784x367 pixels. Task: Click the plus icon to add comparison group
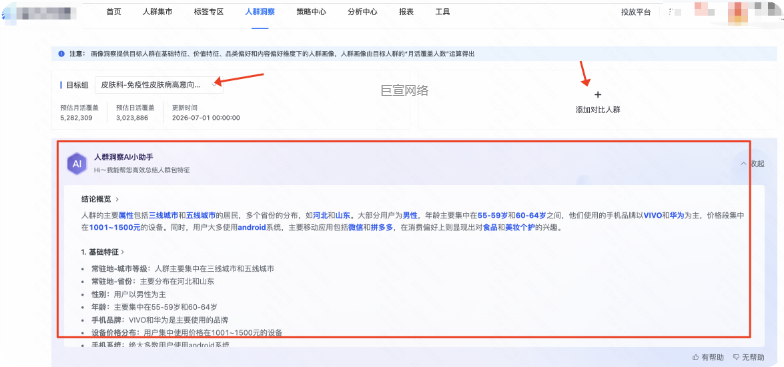(x=598, y=94)
